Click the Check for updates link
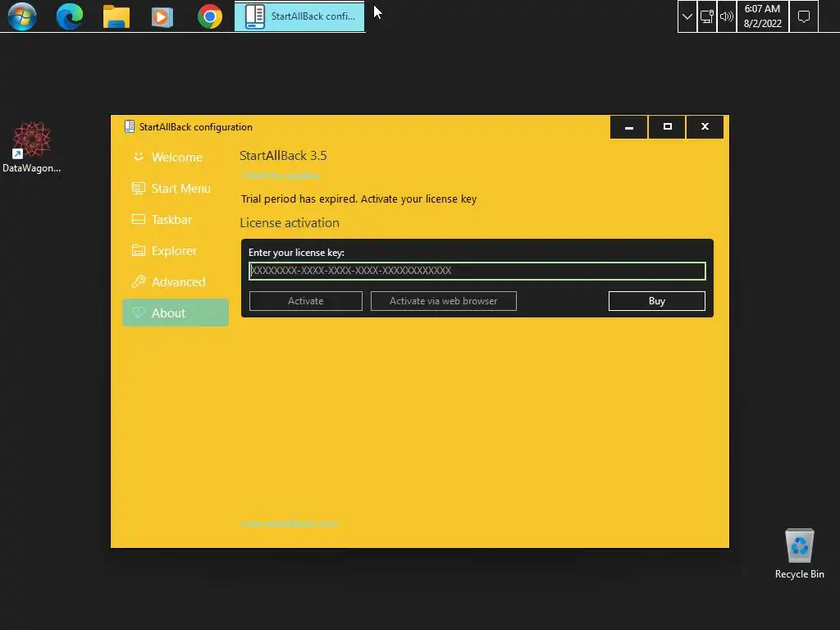The image size is (840, 630). [x=281, y=176]
